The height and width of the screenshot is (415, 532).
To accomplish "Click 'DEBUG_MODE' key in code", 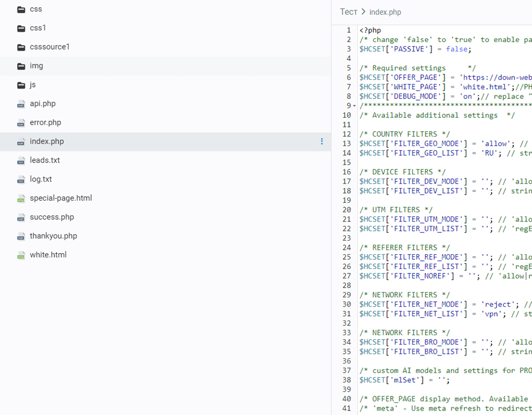I will point(417,96).
